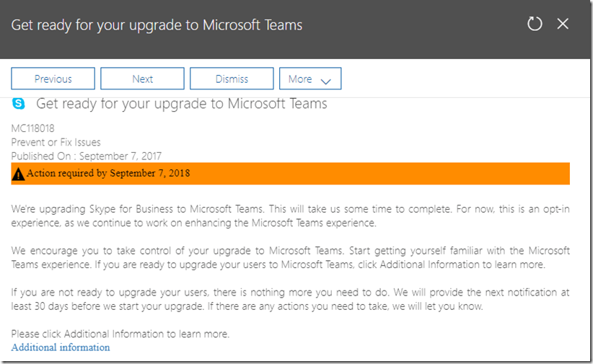This screenshot has width=593, height=364.
Task: Click the warning triangle icon
Action: [x=19, y=174]
